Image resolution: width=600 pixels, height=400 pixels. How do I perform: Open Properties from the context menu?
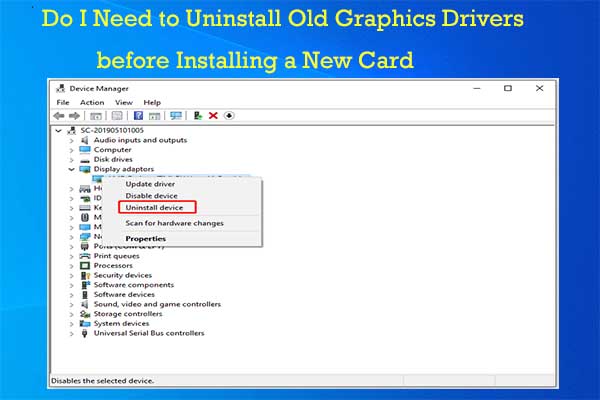point(146,239)
